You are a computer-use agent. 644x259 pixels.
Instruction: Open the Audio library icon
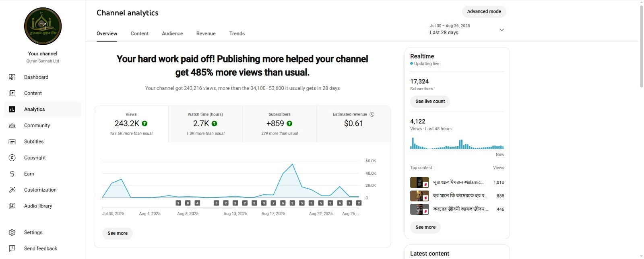pyautogui.click(x=12, y=206)
